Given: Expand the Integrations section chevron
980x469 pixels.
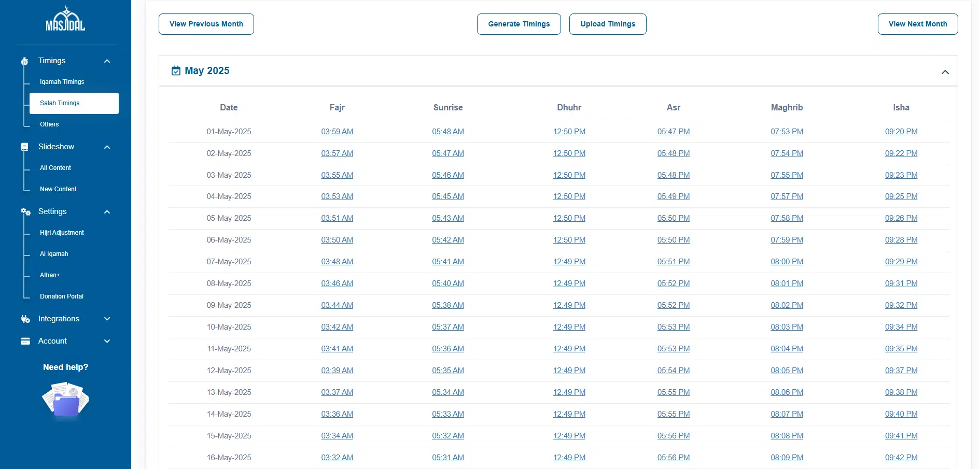Looking at the screenshot, I should (107, 319).
